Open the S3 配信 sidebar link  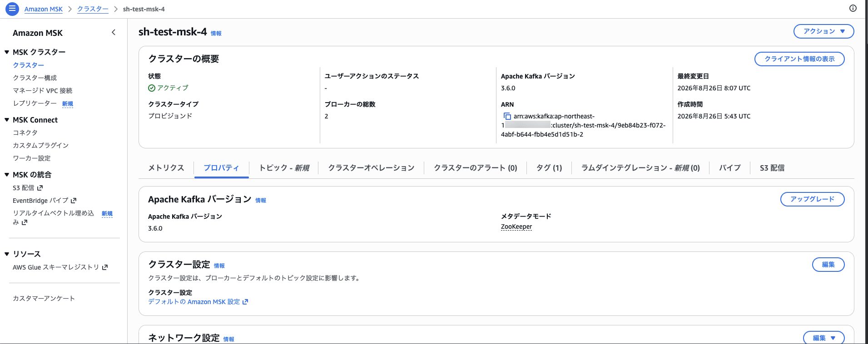[28, 187]
